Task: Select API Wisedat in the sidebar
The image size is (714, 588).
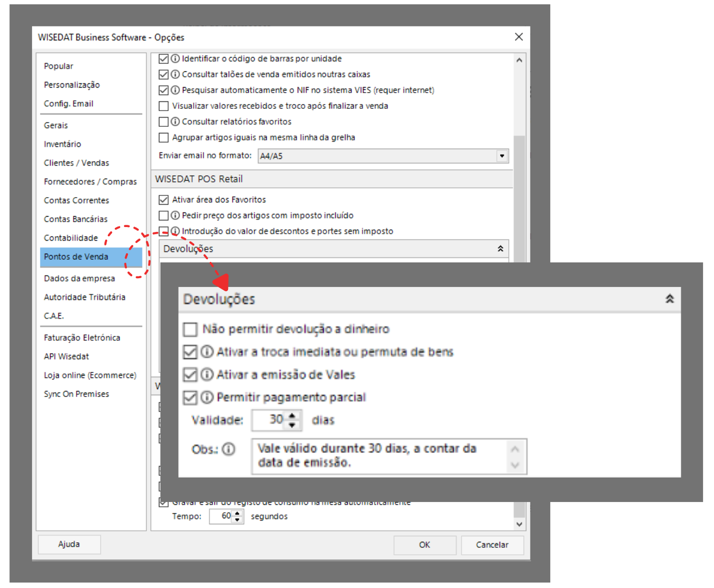Action: pos(66,357)
